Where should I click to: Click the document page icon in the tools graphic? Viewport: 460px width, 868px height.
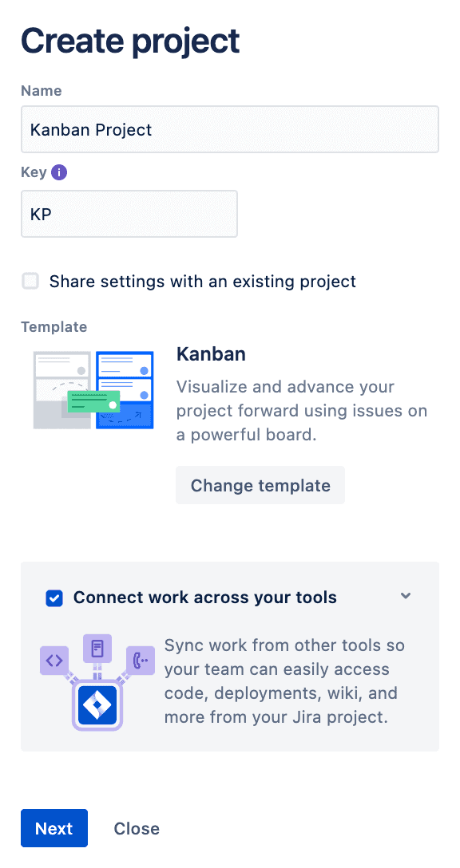[97, 649]
